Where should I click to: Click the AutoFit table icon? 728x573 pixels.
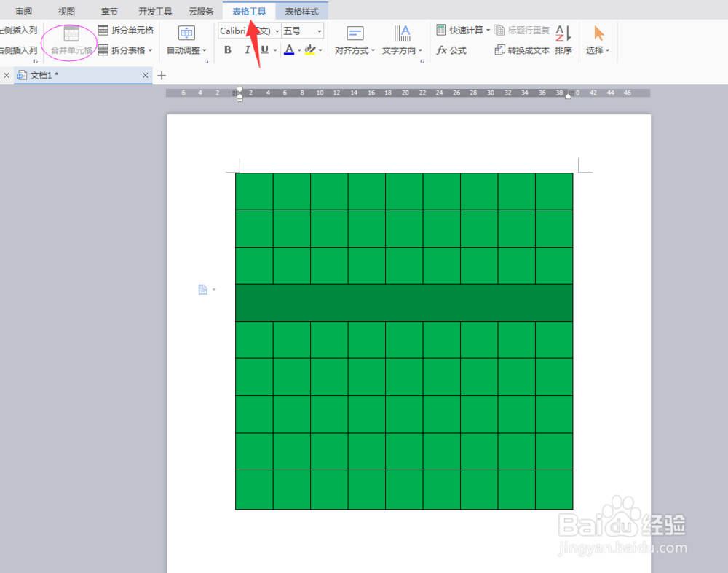186,33
